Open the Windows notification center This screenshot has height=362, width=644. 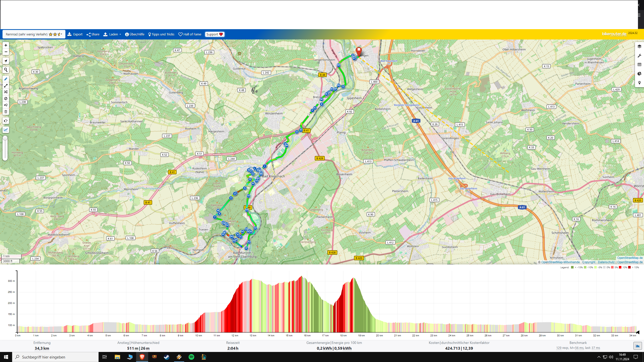[x=636, y=357]
